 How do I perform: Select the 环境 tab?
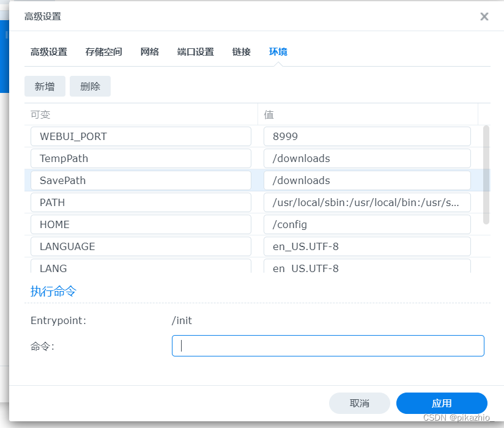point(278,52)
